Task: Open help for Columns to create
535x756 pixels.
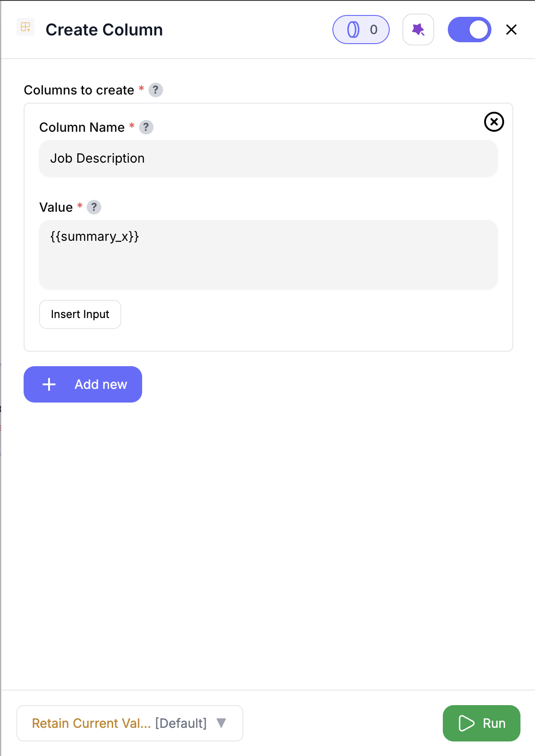Action: tap(156, 90)
